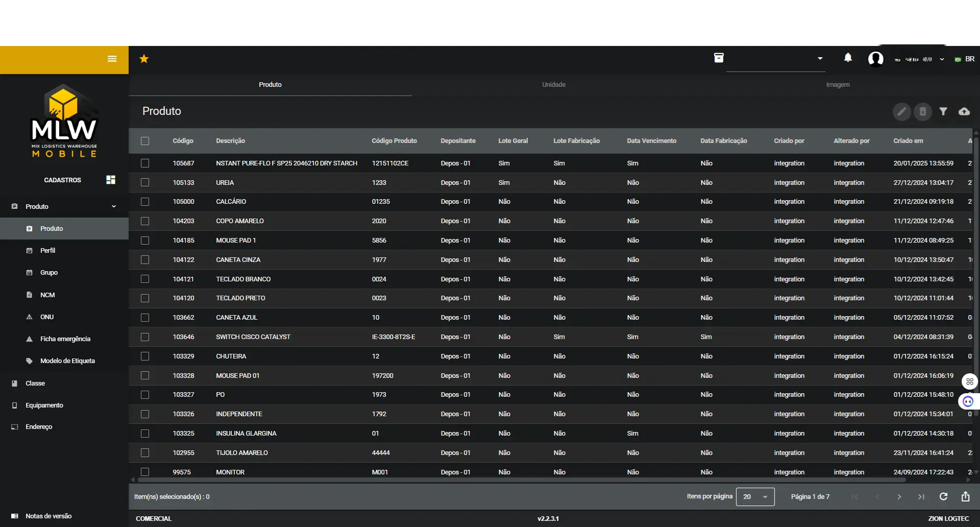Open Modelo de Etiqueta in sidebar

tap(67, 361)
